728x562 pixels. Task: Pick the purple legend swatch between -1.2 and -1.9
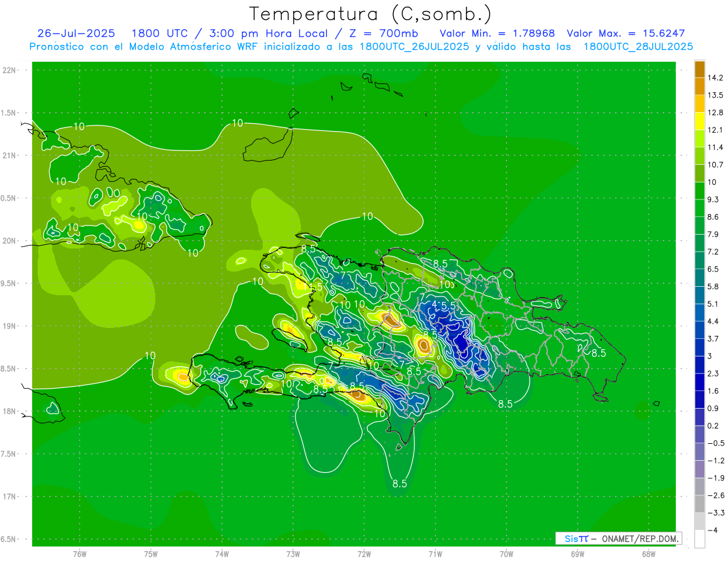coord(699,469)
